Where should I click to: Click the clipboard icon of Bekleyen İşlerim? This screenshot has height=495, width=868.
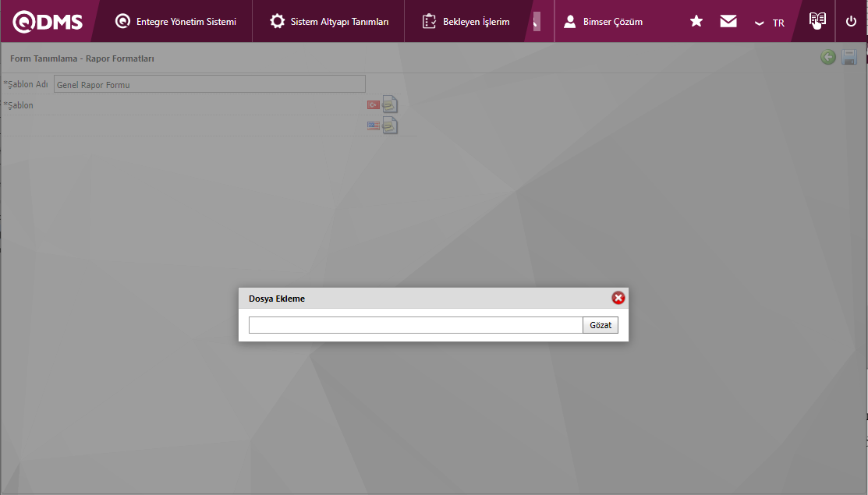click(x=429, y=22)
